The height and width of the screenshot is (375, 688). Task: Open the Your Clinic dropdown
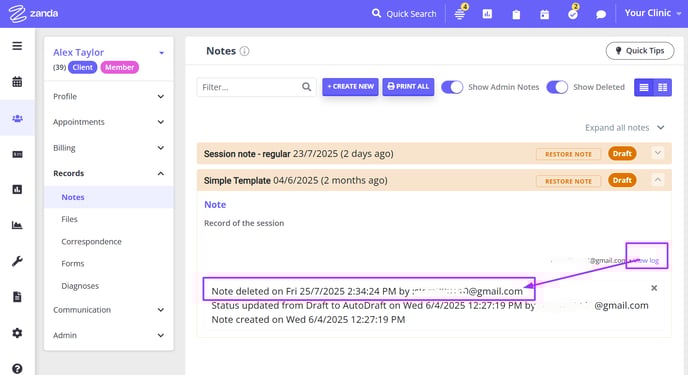coord(652,13)
